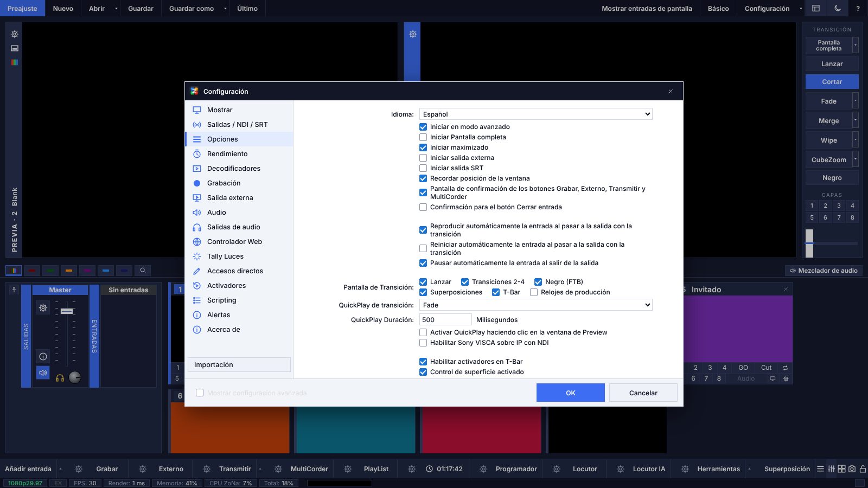Click Mostrar entradas de pantalla
868x488 pixels.
[647, 8]
